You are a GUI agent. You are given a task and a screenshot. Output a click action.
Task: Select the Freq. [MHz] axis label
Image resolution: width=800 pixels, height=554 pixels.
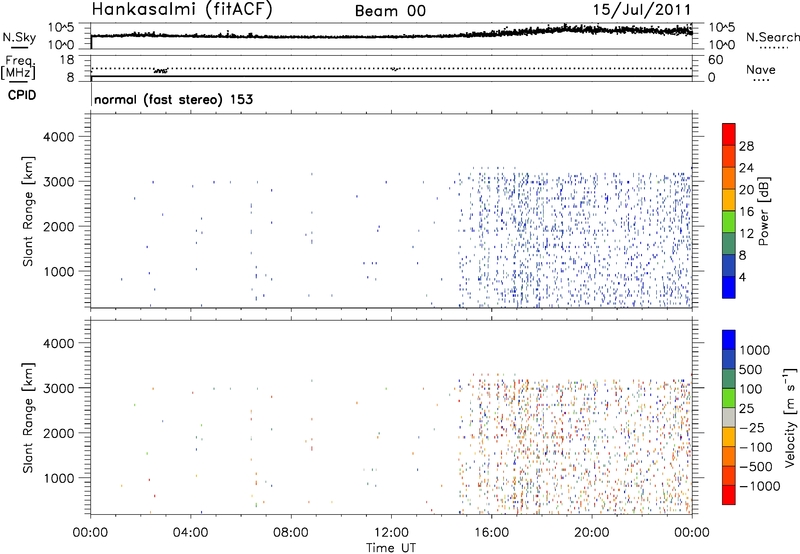(20, 68)
